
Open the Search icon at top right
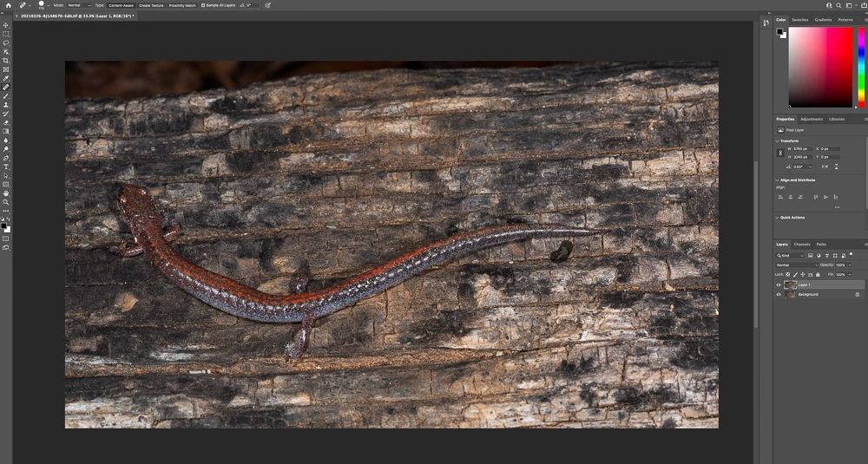pos(838,5)
